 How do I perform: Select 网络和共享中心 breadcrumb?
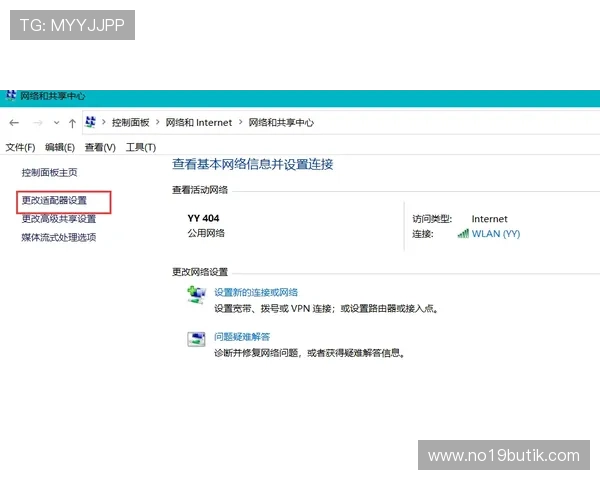(281, 122)
